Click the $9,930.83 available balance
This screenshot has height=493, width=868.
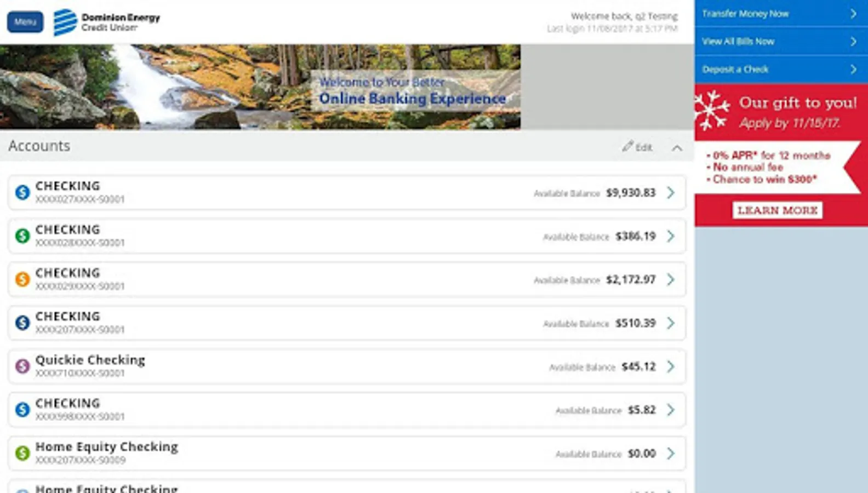631,193
